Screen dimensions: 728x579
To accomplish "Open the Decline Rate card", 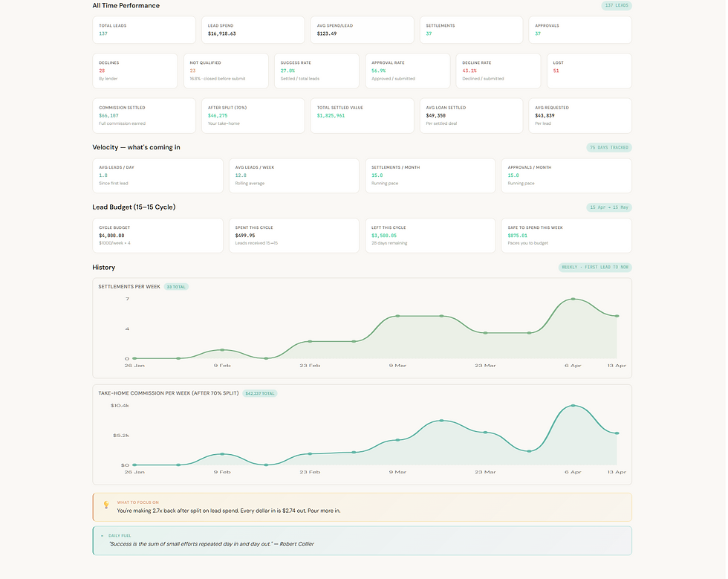I will tap(498, 71).
